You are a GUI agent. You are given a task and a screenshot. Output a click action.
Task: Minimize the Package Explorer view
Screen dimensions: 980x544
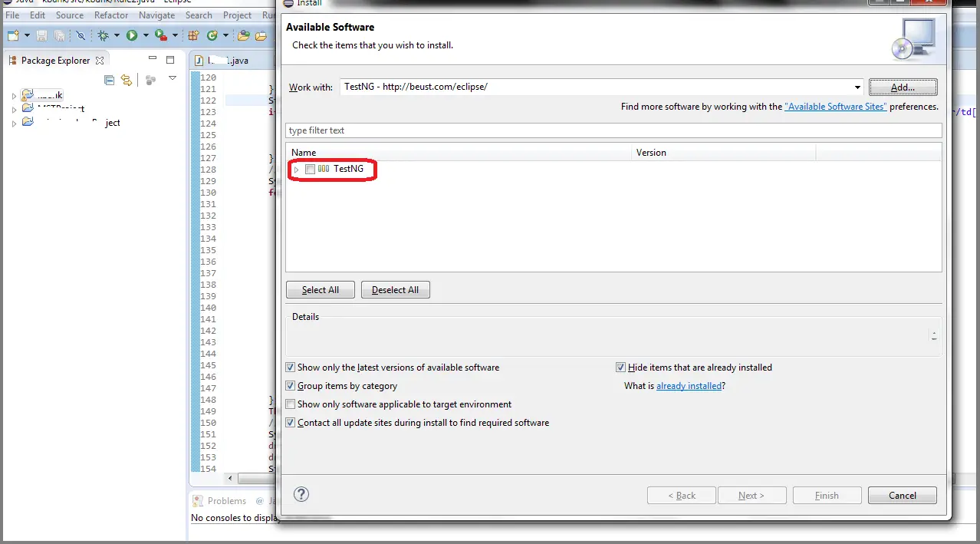153,58
